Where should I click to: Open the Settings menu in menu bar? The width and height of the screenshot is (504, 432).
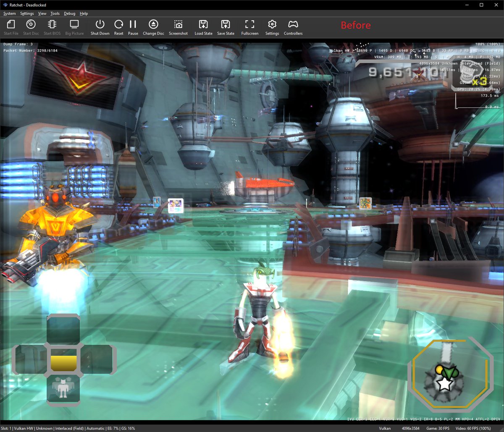pyautogui.click(x=27, y=13)
